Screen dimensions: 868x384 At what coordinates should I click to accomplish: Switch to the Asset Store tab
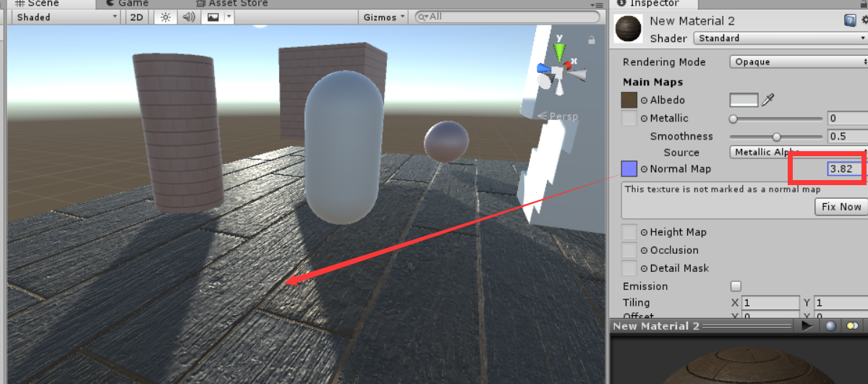[231, 4]
